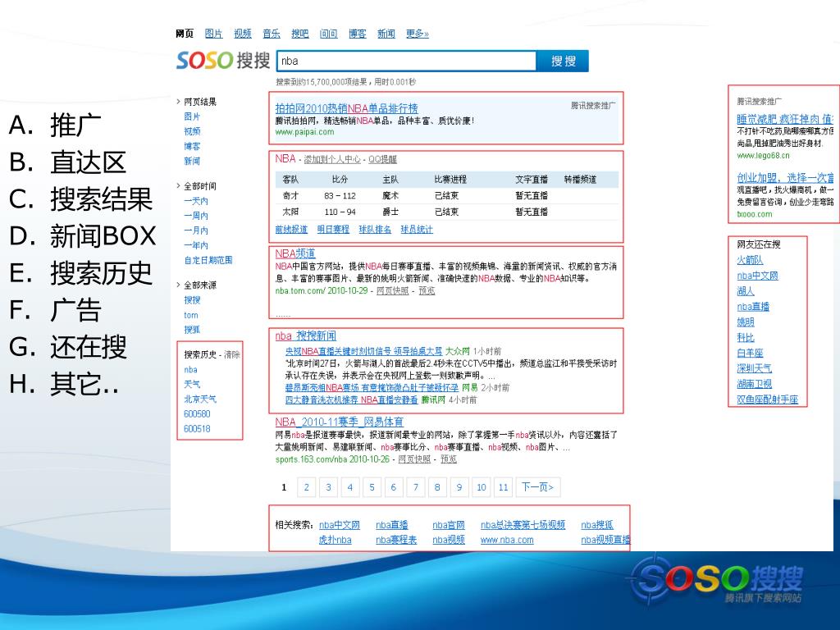Open related search nba赛程表
Screen dimensions: 840x630
coord(396,540)
